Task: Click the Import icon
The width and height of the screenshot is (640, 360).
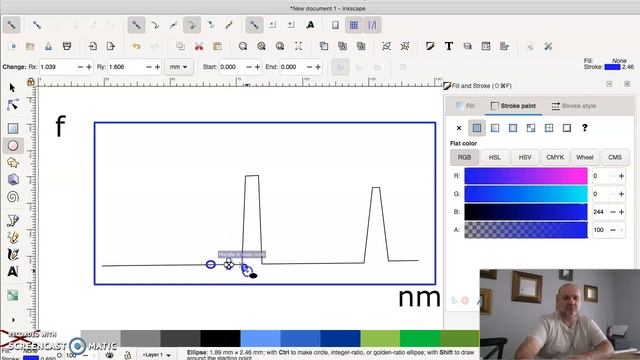Action: tap(93, 47)
